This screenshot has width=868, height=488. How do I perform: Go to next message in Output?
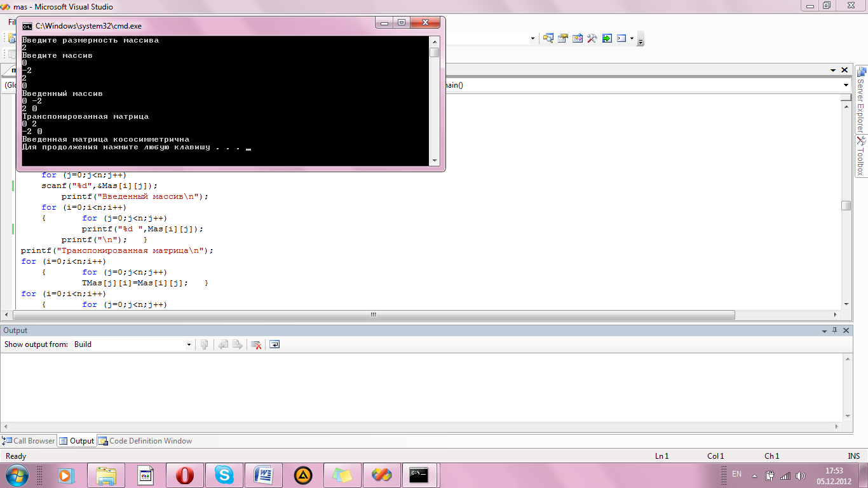point(237,344)
